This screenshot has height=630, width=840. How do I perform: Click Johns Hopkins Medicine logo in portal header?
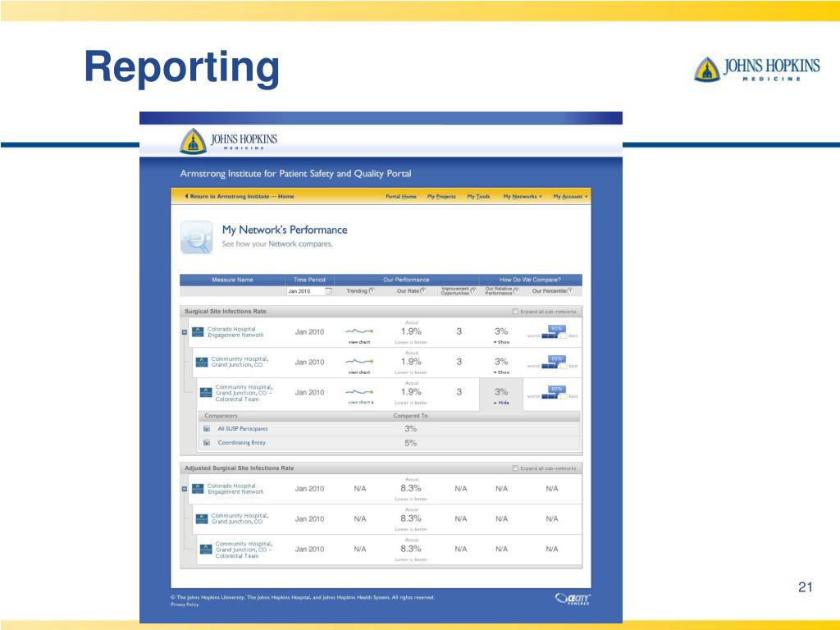click(229, 140)
